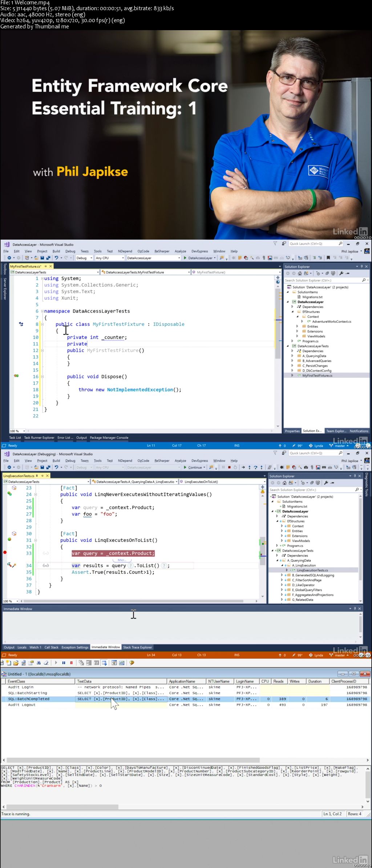Clear trace window with eraser icon in Profiler

pyautogui.click(x=46, y=663)
